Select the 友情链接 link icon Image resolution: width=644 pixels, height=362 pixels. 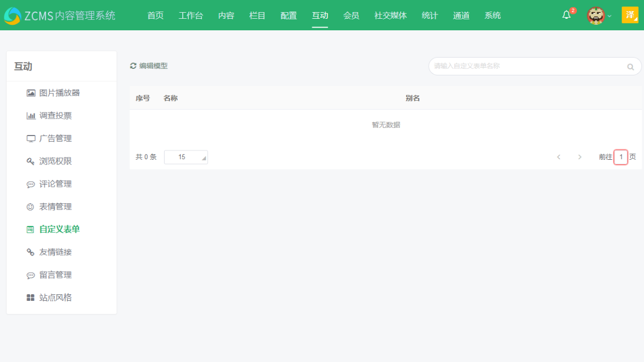click(31, 252)
